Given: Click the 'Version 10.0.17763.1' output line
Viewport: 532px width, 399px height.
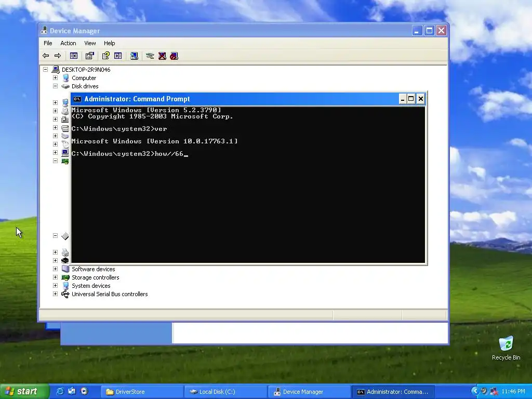Looking at the screenshot, I should 154,141.
